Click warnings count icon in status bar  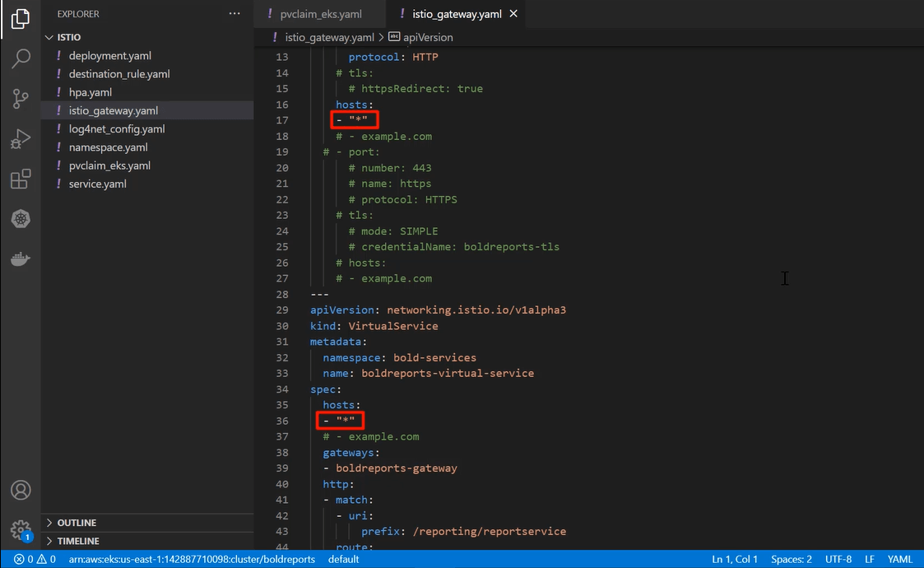(x=41, y=559)
